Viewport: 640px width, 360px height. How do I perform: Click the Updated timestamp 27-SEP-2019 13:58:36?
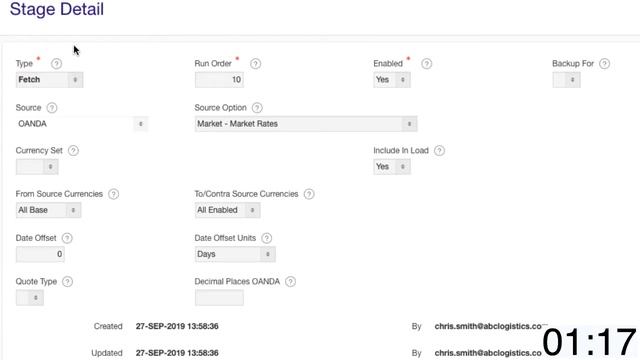[177, 353]
